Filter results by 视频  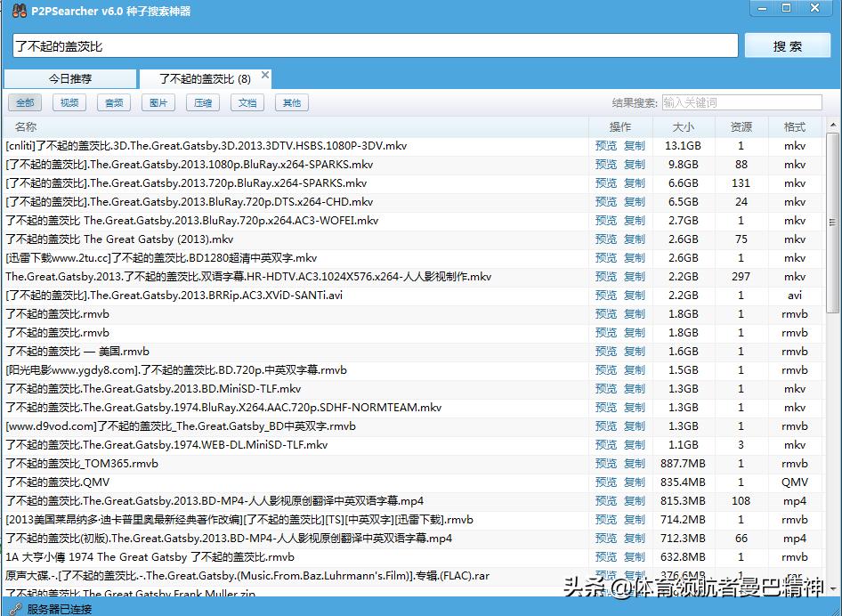(69, 103)
